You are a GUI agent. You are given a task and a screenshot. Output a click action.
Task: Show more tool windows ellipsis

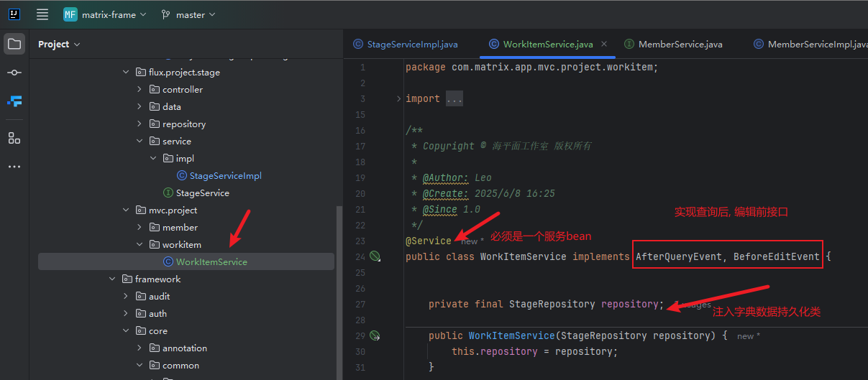(14, 167)
